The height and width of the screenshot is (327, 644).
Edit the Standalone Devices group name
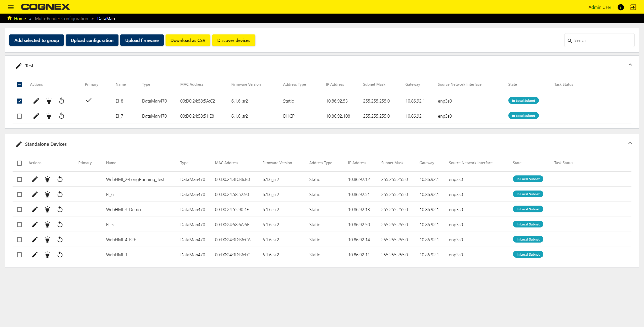[19, 144]
